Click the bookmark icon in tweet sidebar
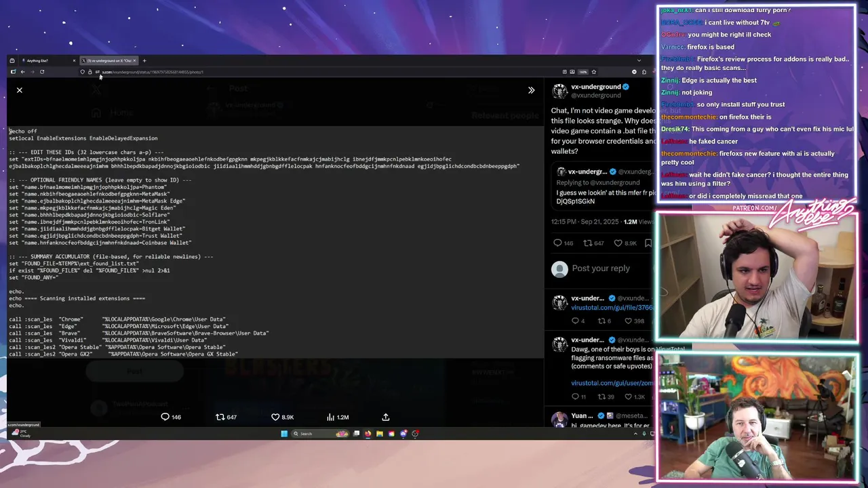 click(648, 243)
